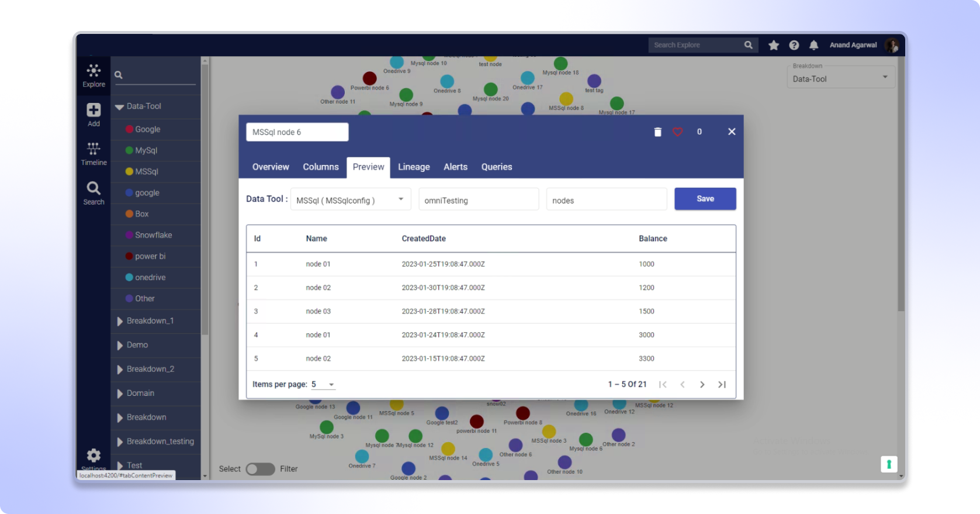Select the Snowflake purple color item

(x=153, y=235)
